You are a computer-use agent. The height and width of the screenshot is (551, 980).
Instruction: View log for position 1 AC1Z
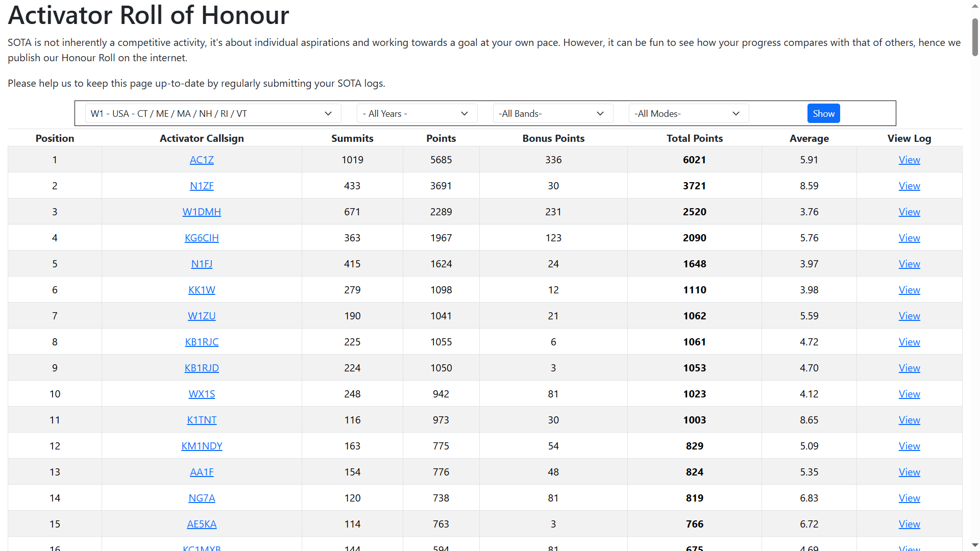[x=909, y=160]
